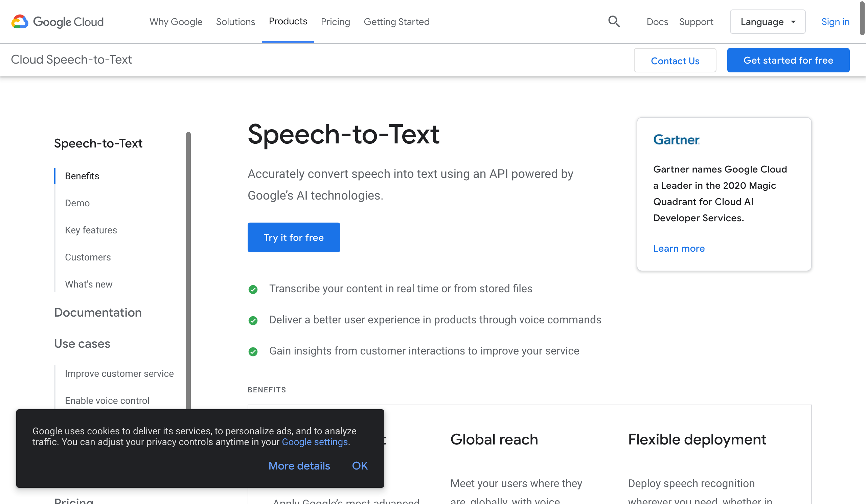
Task: Click the BENEFITS section label
Action: pos(267,390)
